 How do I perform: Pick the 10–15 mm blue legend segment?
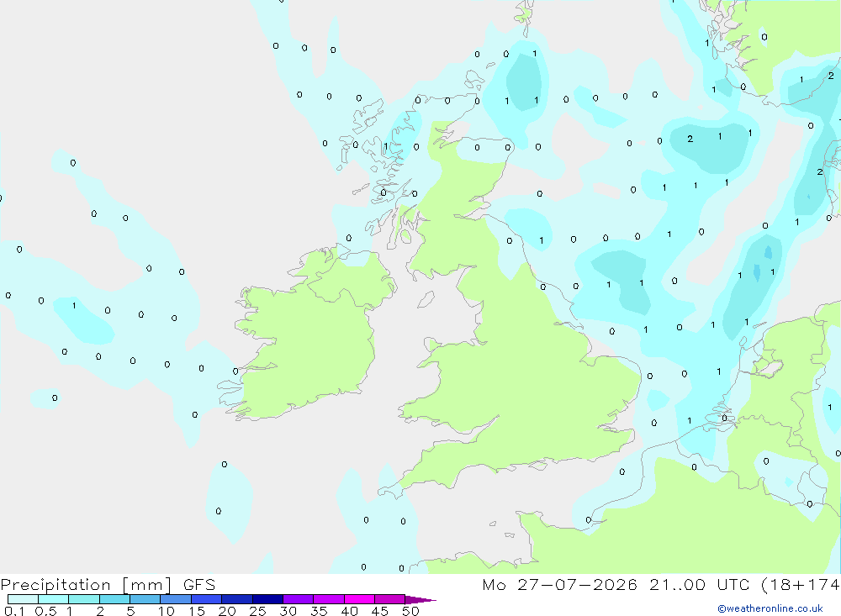click(x=176, y=599)
